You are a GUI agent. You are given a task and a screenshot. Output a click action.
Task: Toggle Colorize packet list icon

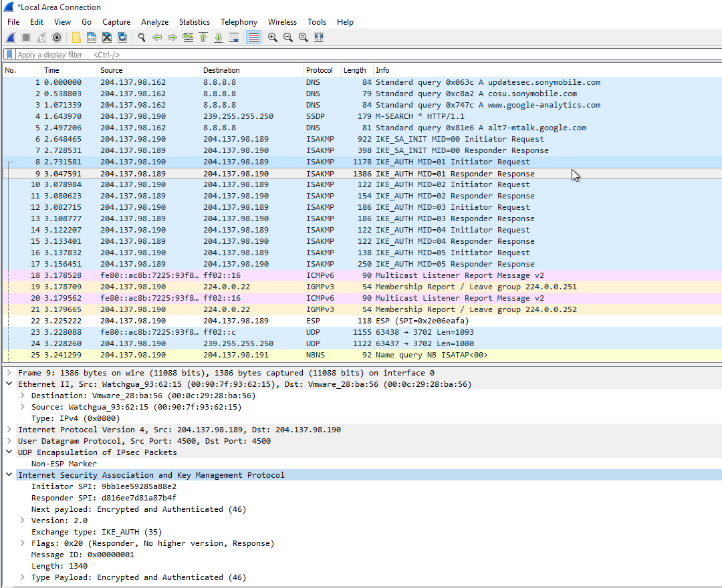[x=253, y=37]
